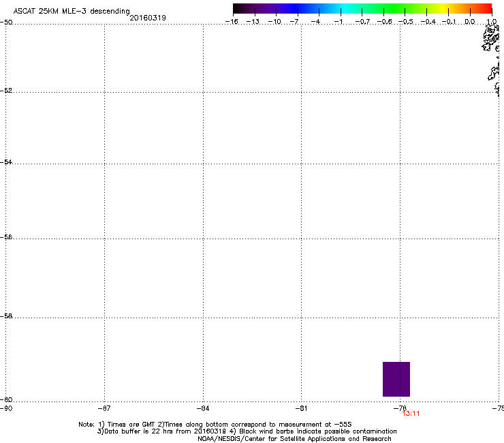Click the '-0.5' color bar label
Screen dimensions: 504x443
406,22
